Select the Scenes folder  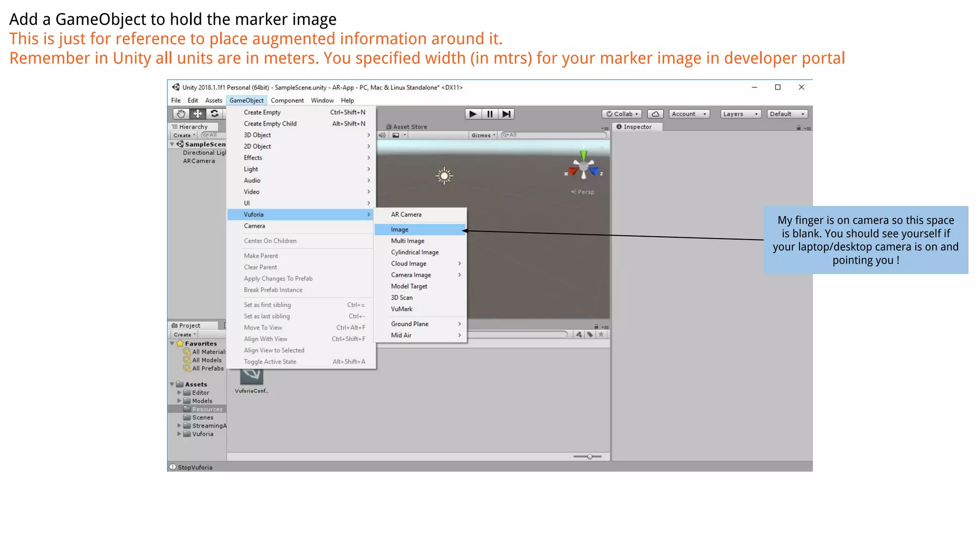199,418
